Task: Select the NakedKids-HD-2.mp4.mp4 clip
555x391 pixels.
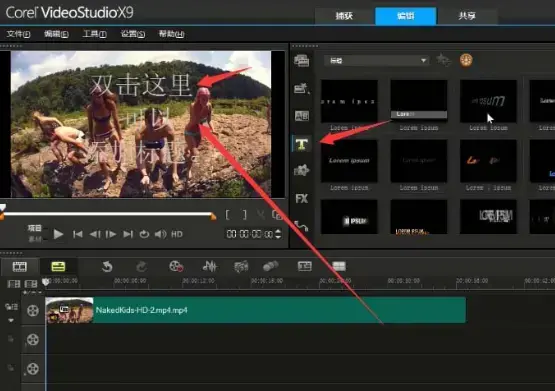Action: 255,310
